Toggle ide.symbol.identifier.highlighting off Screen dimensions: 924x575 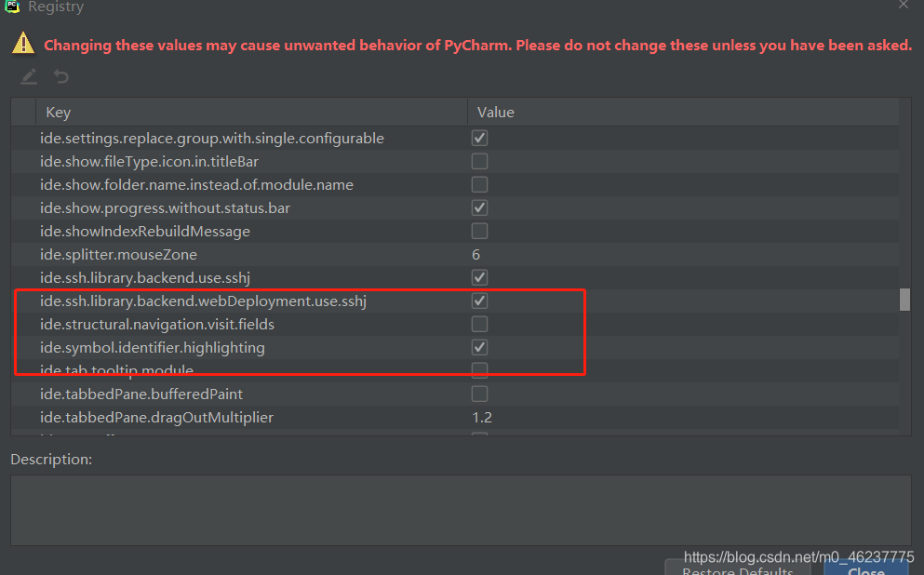pos(479,347)
